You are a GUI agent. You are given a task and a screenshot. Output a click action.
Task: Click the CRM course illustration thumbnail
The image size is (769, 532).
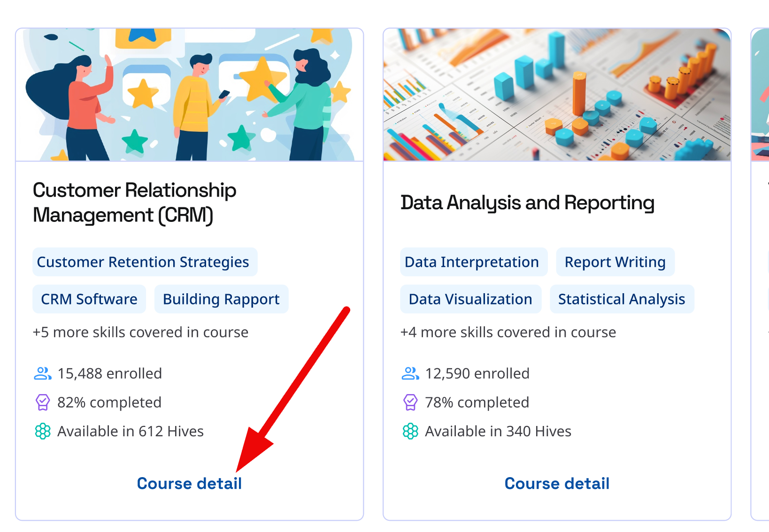(189, 95)
